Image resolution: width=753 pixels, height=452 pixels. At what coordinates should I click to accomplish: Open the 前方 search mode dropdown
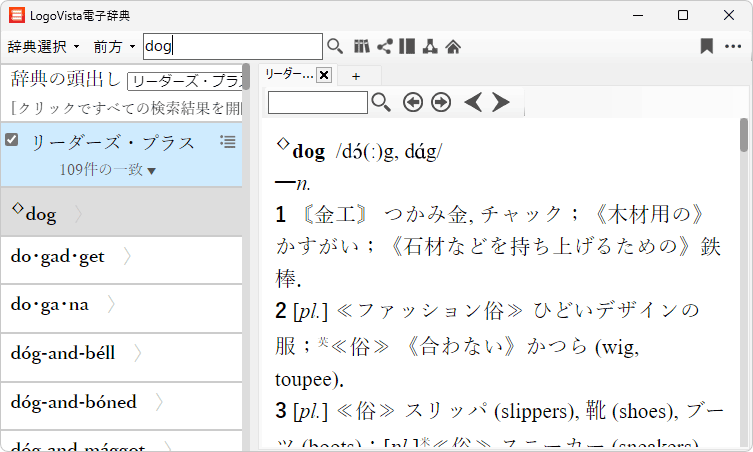tap(114, 47)
